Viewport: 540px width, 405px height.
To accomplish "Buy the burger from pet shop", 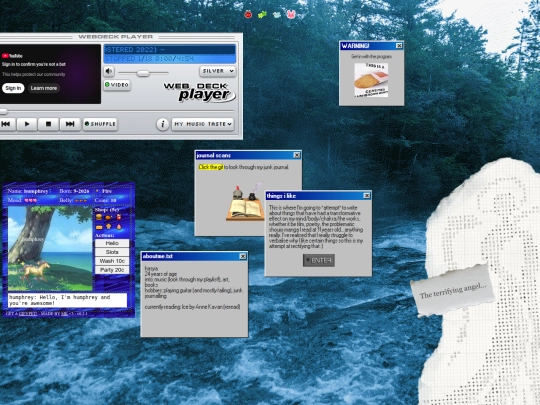I will [99, 217].
